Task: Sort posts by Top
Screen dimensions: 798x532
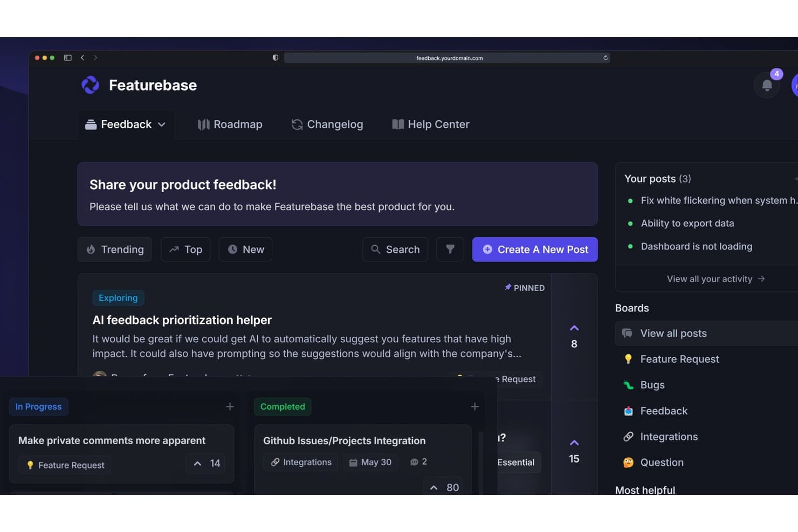Action: coord(185,250)
